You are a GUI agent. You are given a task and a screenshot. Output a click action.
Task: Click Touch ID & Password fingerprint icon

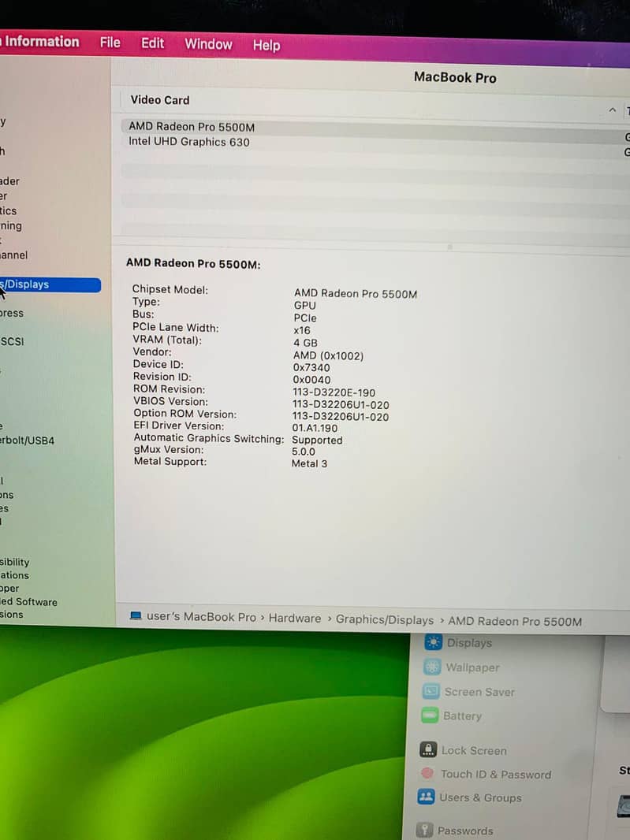pos(427,772)
